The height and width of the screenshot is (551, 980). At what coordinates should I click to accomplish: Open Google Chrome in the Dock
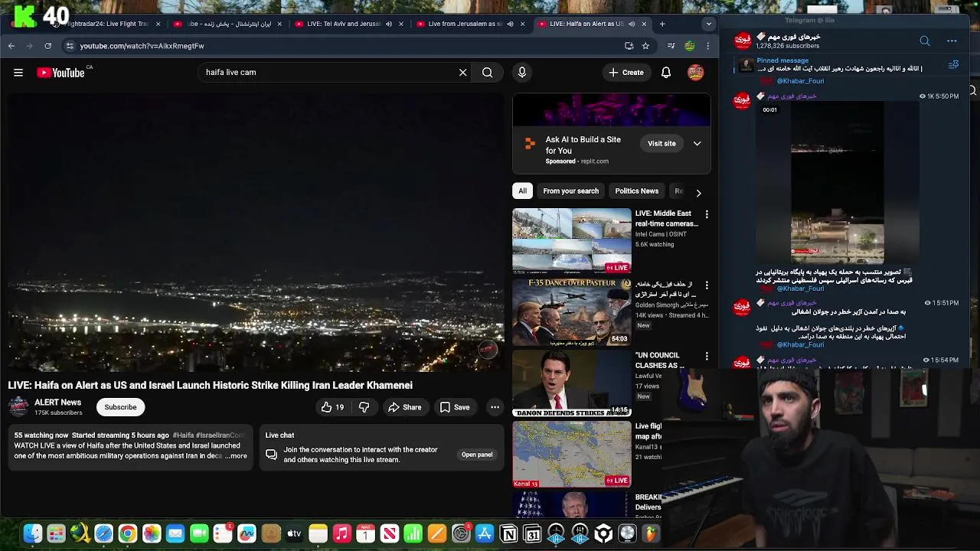click(x=128, y=533)
